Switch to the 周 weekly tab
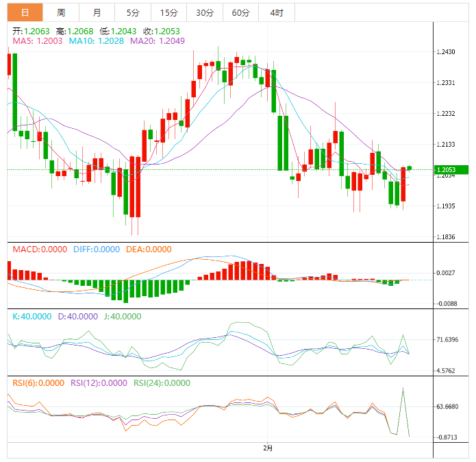 pos(61,12)
